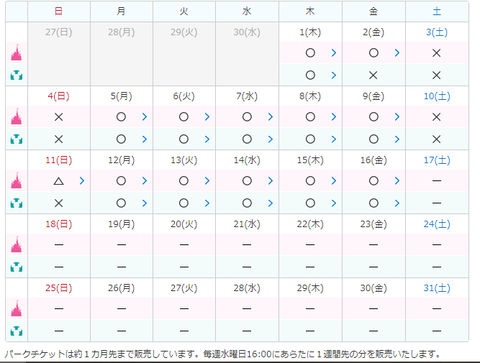Screen dimensions: 480x363
Task: Click DisneySea globe icon in the 11(日) week
Action: (x=16, y=203)
